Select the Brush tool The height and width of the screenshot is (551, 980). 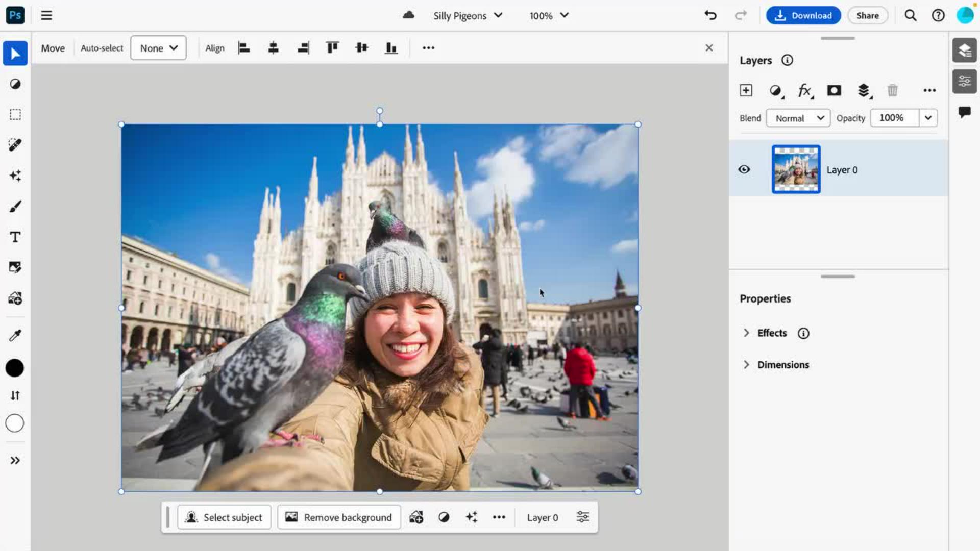(15, 207)
